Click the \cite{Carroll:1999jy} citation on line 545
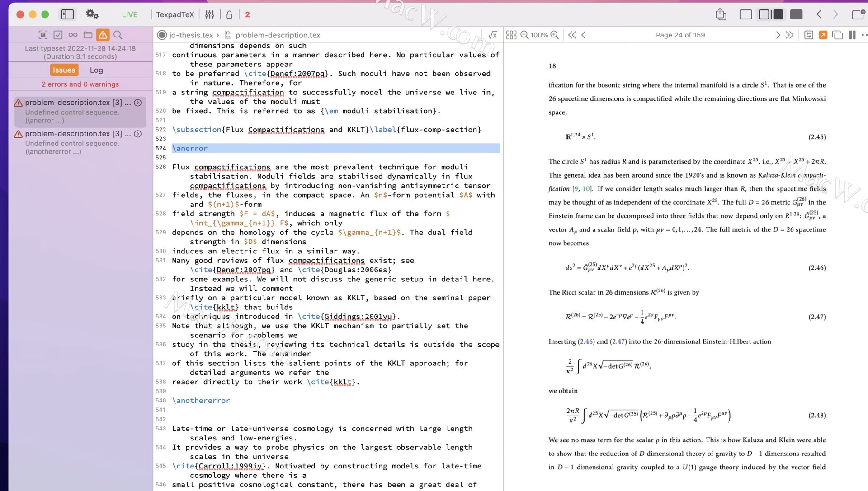This screenshot has width=868, height=491. point(221,466)
